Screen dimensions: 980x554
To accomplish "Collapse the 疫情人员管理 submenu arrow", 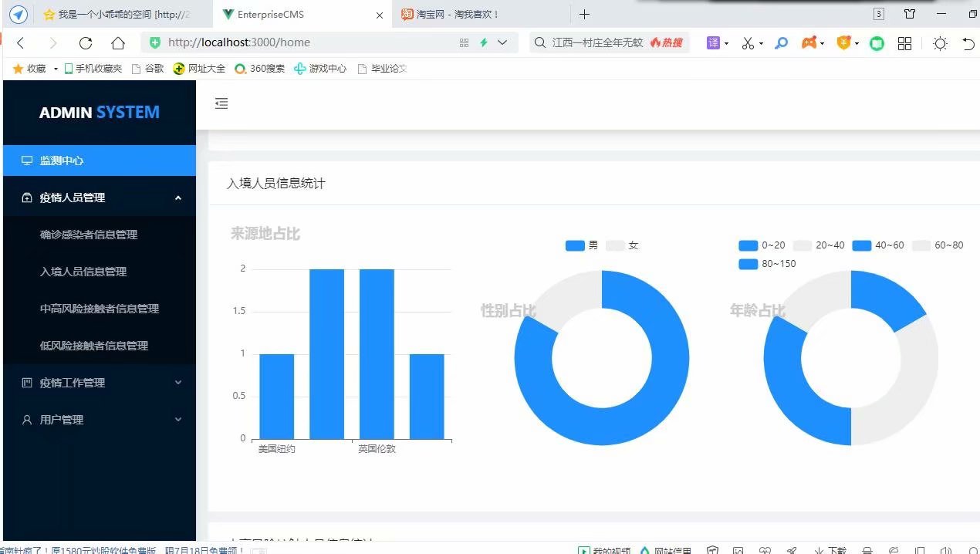I will (178, 198).
